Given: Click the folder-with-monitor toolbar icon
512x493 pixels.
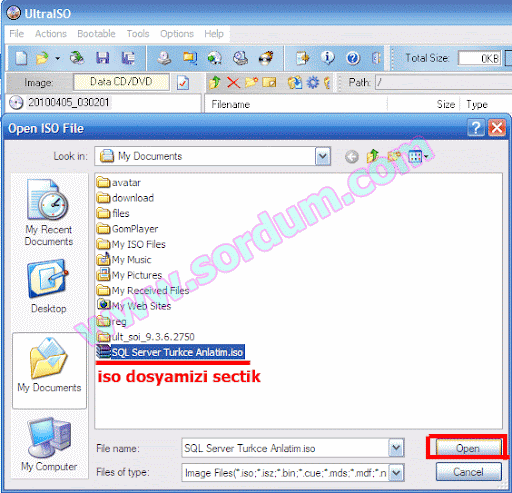Looking at the screenshot, I should pos(190,58).
